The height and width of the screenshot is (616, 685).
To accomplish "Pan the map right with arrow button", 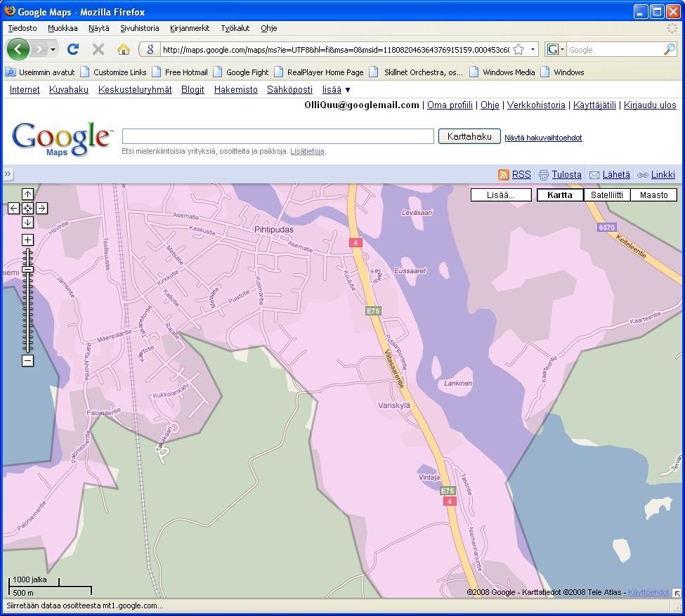I will tap(41, 208).
